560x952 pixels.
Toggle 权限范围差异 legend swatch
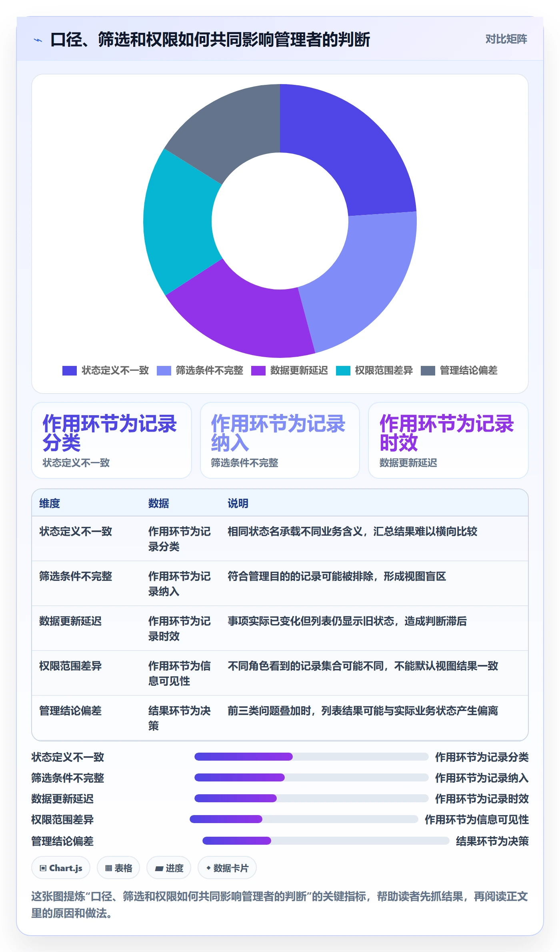click(343, 371)
